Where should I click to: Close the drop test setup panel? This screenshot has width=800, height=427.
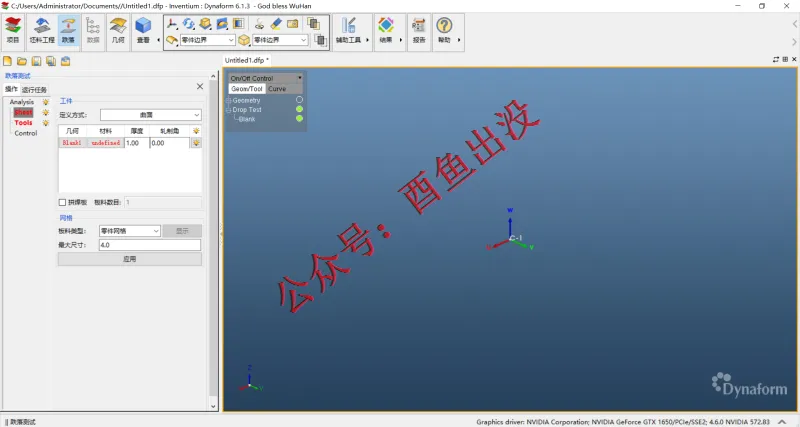pyautogui.click(x=200, y=87)
